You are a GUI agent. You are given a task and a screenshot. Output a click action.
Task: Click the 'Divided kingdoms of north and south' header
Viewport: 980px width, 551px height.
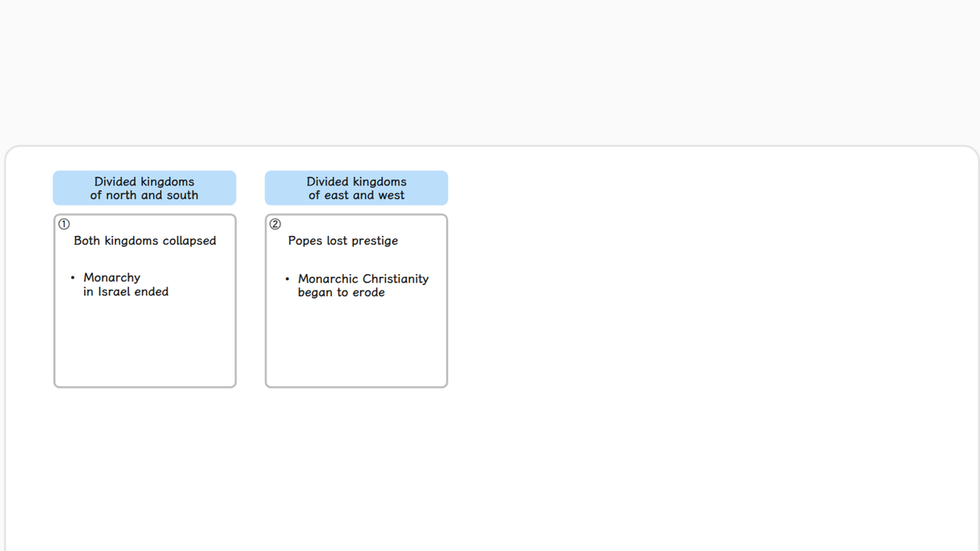145,188
